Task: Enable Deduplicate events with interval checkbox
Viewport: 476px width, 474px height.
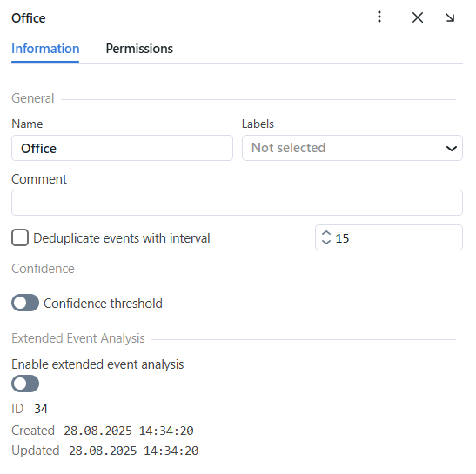Action: point(20,237)
